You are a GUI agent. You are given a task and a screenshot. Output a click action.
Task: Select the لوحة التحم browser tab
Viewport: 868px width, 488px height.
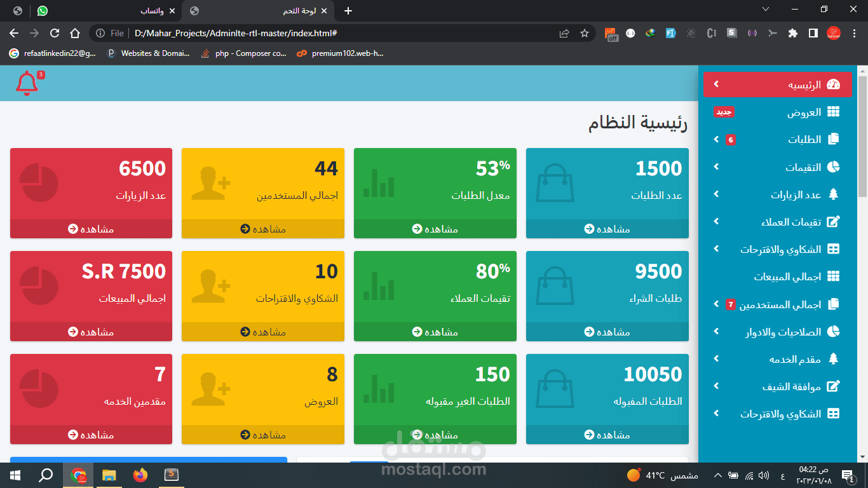coord(259,11)
